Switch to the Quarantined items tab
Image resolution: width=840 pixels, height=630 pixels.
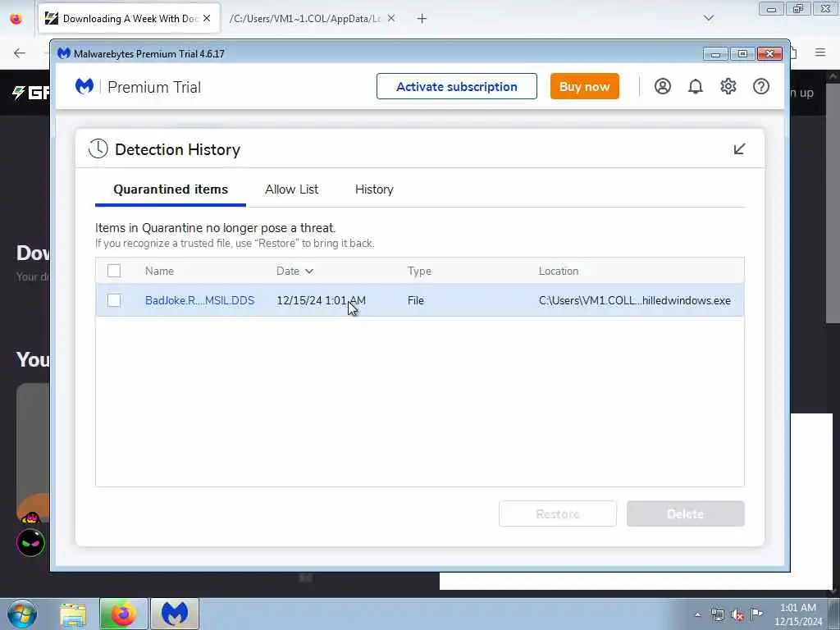171,189
